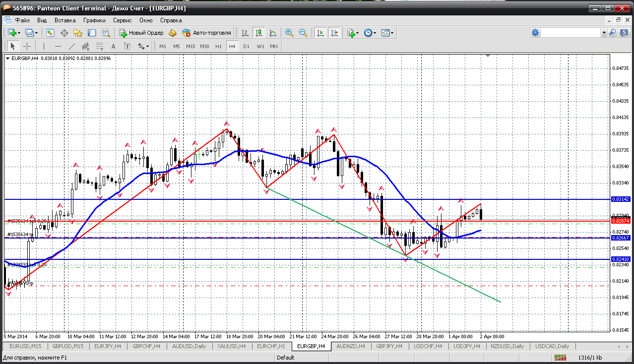Open the chat notifications icon
The image size is (634, 364).
point(624,33)
